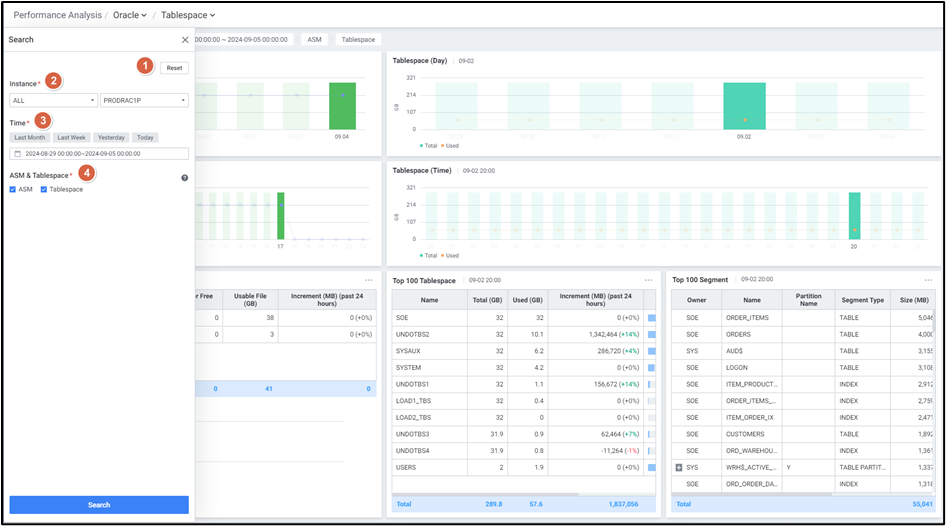The height and width of the screenshot is (526, 946).
Task: Click the highlighted 09.02 bar in Tablespace (Day)
Action: tap(744, 105)
